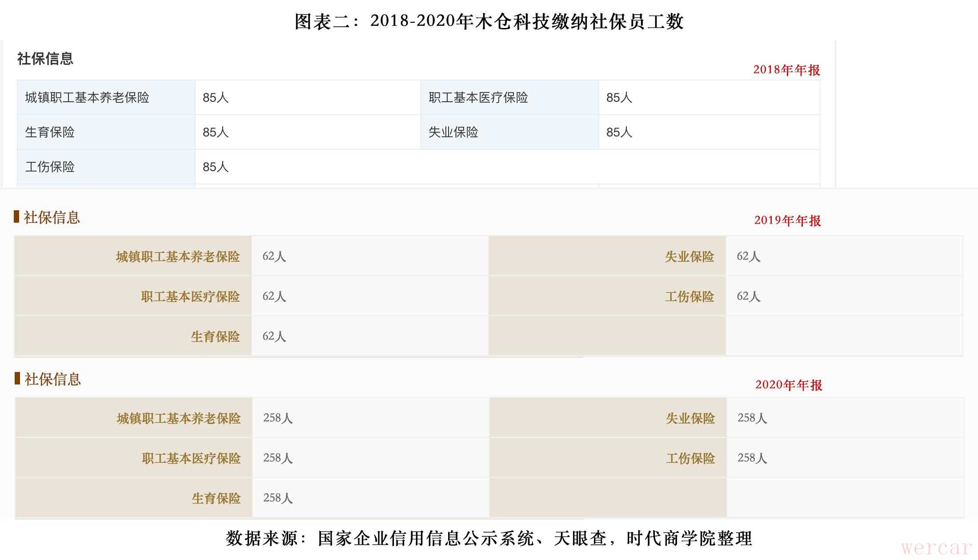The height and width of the screenshot is (560, 978).
Task: Select the red 2019年年报 label
Action: tap(787, 220)
